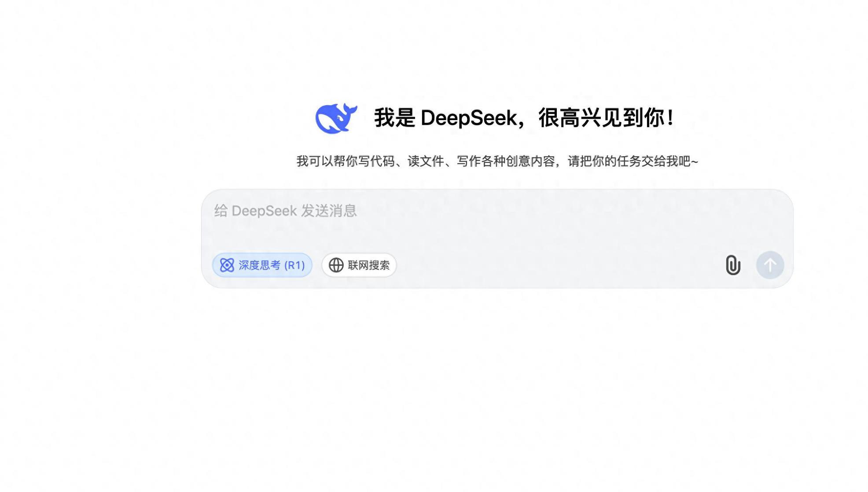Enable 联网搜索 web search mode
This screenshot has width=868, height=492.
[359, 265]
